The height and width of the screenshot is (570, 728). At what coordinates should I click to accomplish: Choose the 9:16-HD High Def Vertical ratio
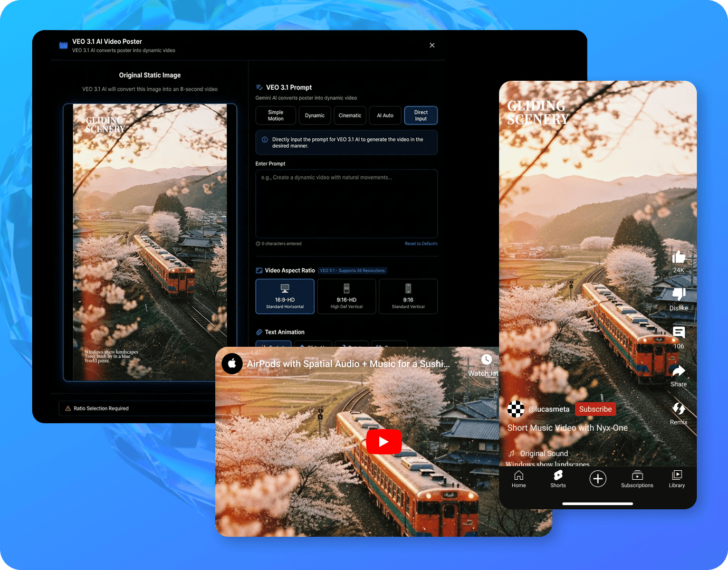pyautogui.click(x=347, y=297)
